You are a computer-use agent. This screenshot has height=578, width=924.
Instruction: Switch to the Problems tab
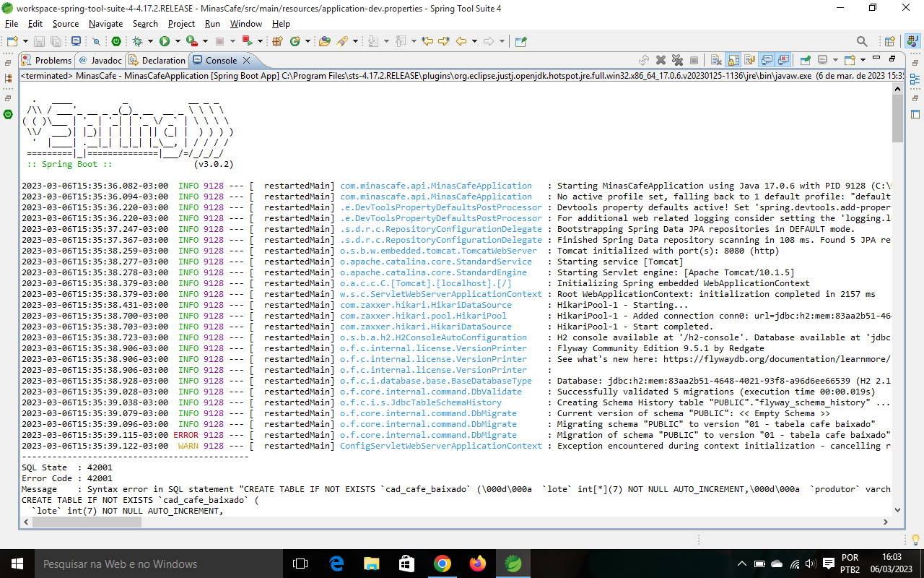[x=47, y=61]
